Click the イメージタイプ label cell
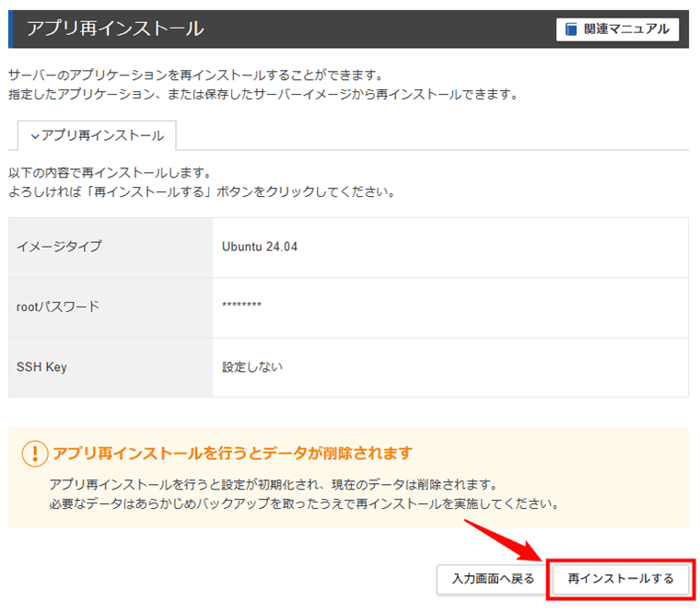 (111, 248)
